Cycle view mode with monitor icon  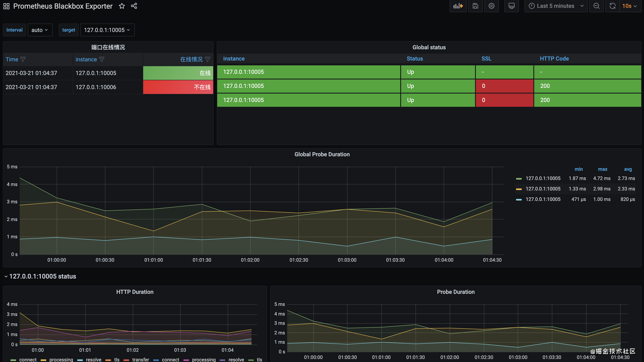tap(511, 6)
